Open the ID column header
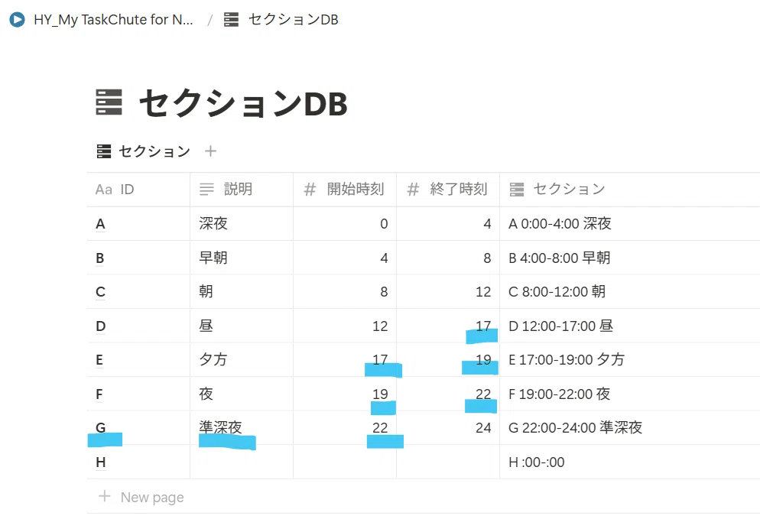 tap(138, 190)
